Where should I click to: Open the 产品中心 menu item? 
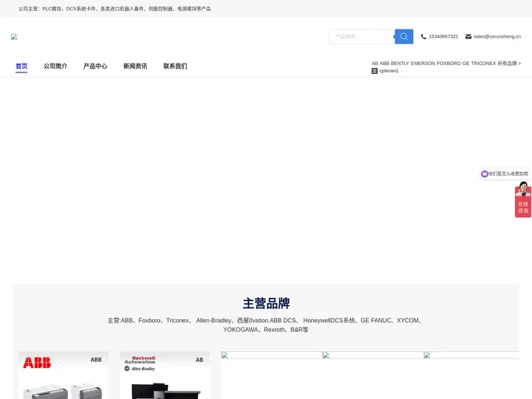95,66
